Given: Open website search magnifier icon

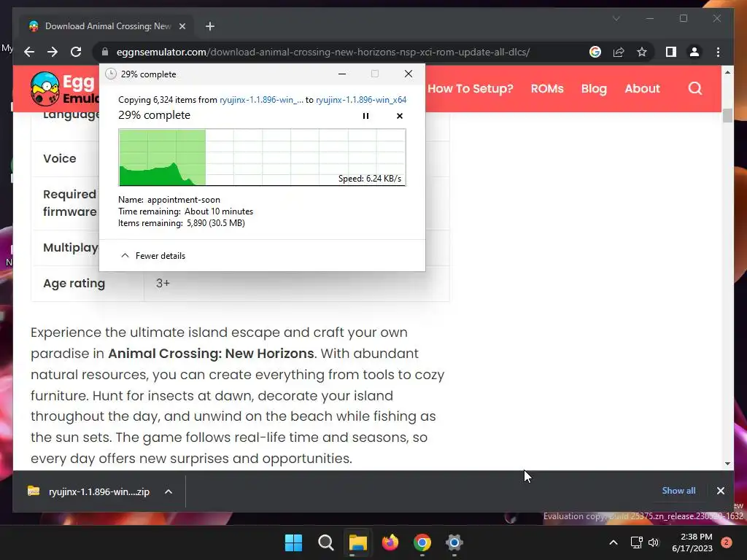Looking at the screenshot, I should point(695,88).
